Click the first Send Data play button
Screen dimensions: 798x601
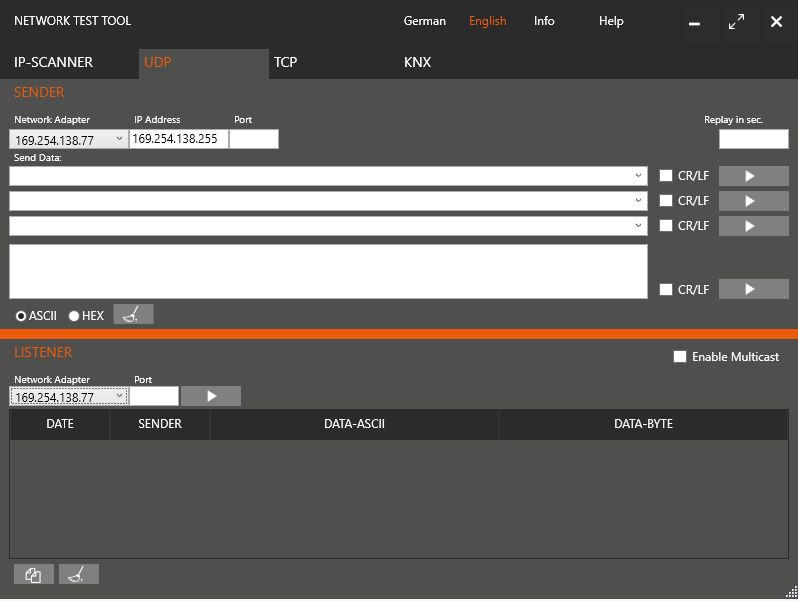[753, 176]
